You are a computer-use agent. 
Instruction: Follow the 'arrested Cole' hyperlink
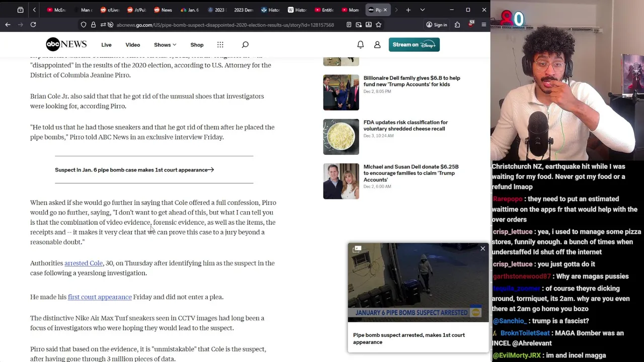tap(84, 263)
